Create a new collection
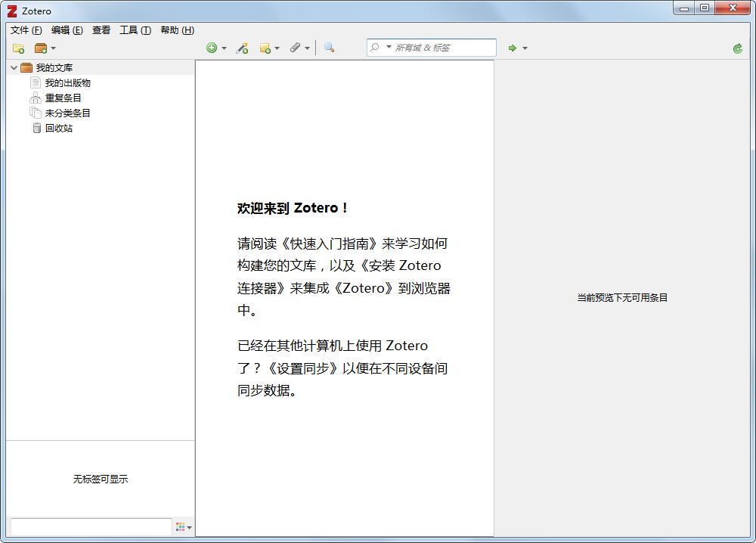 (x=17, y=48)
